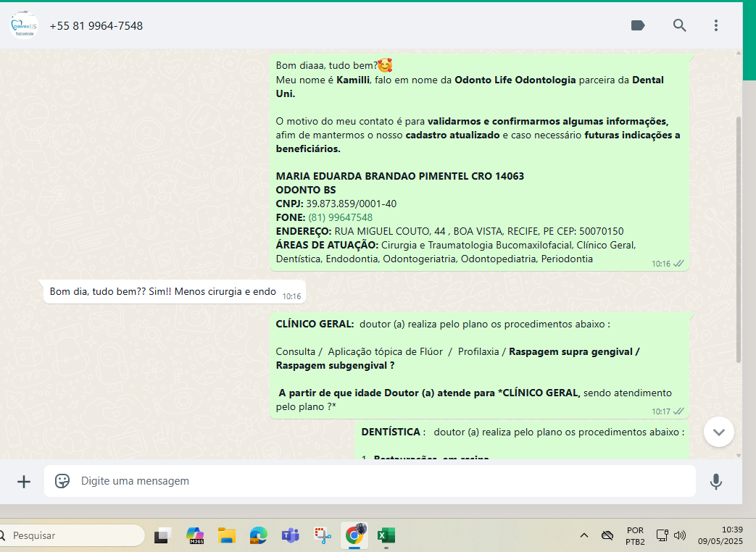Open the attach plus menu
Image resolution: width=756 pixels, height=552 pixels.
click(x=24, y=481)
